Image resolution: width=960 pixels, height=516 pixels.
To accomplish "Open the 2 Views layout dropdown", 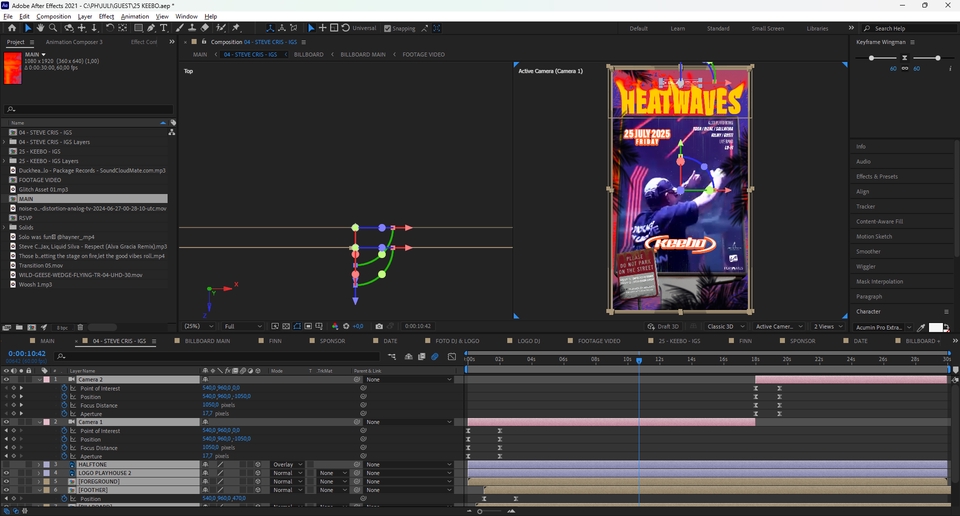I will [x=827, y=326].
